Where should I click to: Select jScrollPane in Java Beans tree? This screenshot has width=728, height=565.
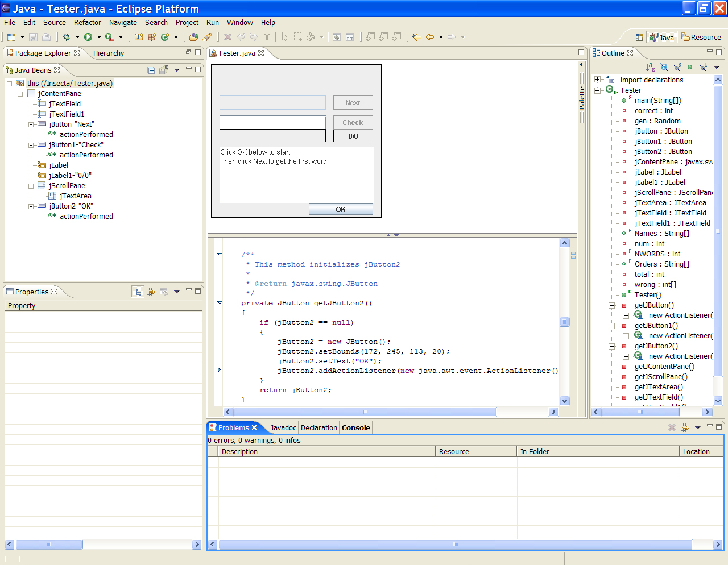coord(67,186)
